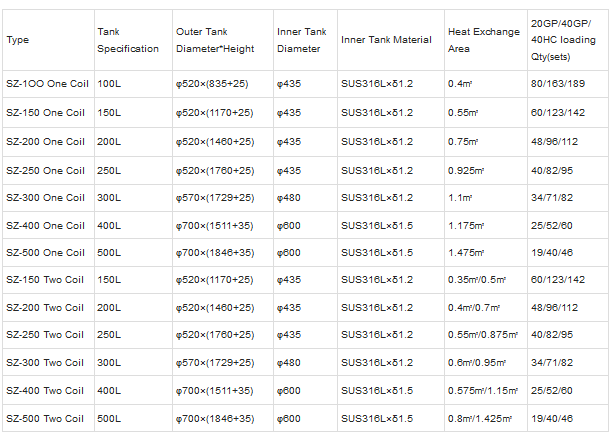Click the Outer Tank Diameter*Height header

coord(218,40)
